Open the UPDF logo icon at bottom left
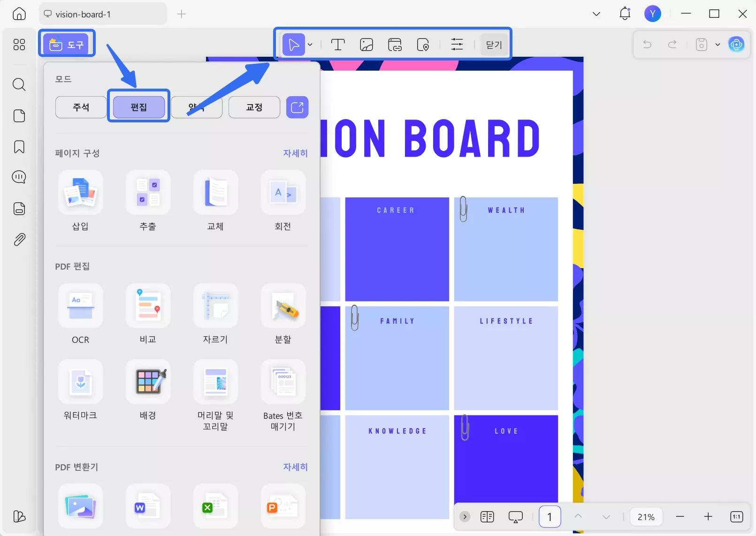Image resolution: width=756 pixels, height=536 pixels. pyautogui.click(x=19, y=516)
